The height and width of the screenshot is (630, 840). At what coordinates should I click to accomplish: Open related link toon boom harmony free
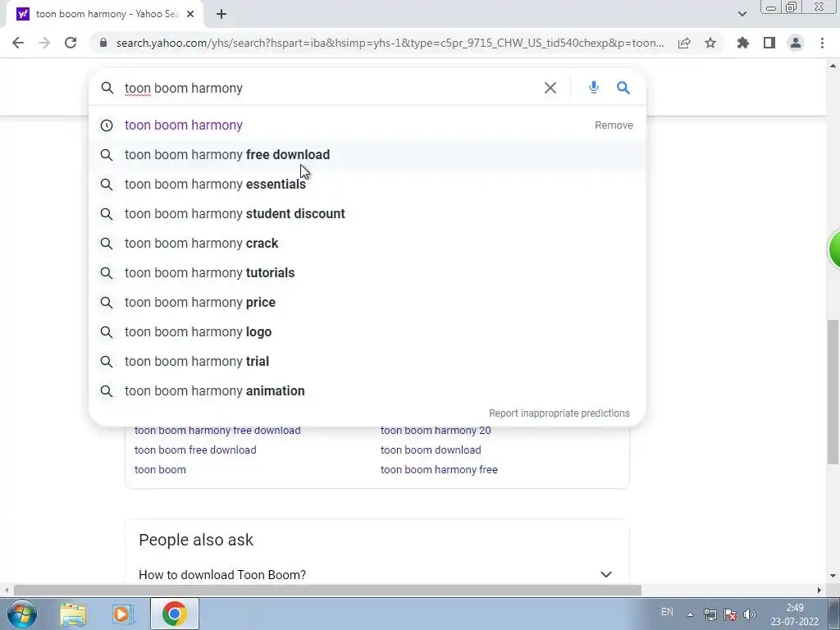pyautogui.click(x=439, y=470)
